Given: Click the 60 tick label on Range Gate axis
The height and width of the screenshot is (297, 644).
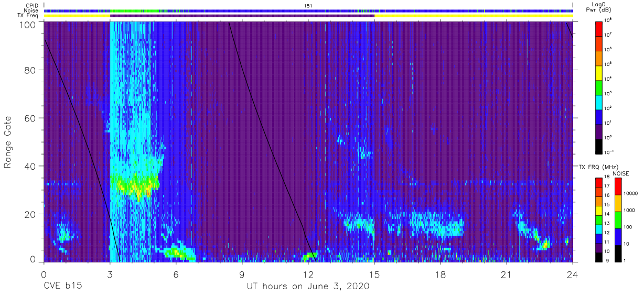Looking at the screenshot, I should point(30,118).
